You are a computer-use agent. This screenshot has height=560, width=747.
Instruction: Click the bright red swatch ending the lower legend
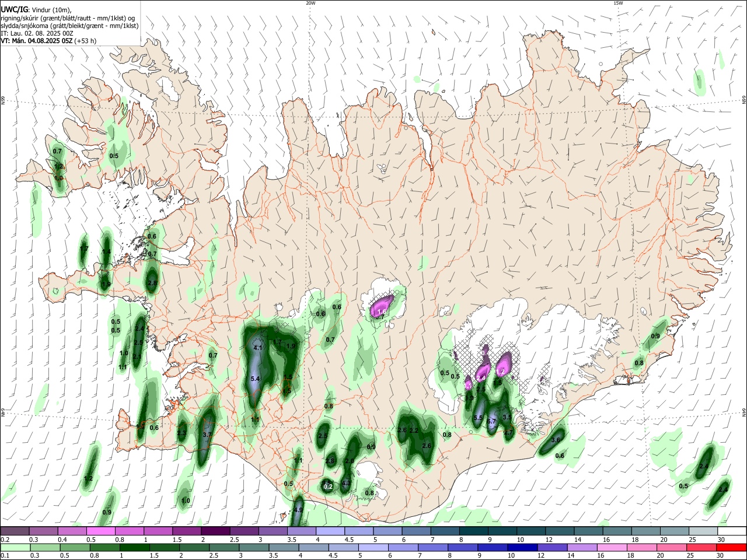(731, 548)
